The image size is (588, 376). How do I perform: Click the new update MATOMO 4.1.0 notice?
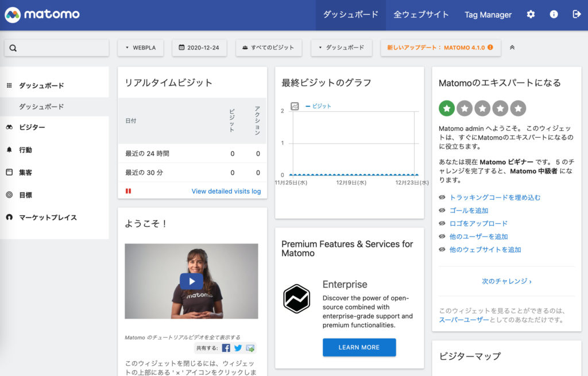point(440,48)
